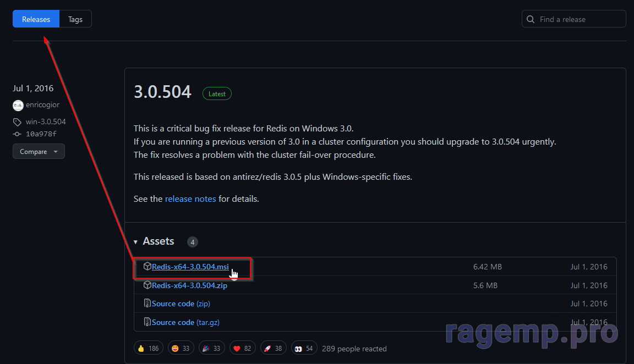Download Redis-x64-3.0.504.msi
Image resolution: width=634 pixels, height=364 pixels.
point(190,267)
